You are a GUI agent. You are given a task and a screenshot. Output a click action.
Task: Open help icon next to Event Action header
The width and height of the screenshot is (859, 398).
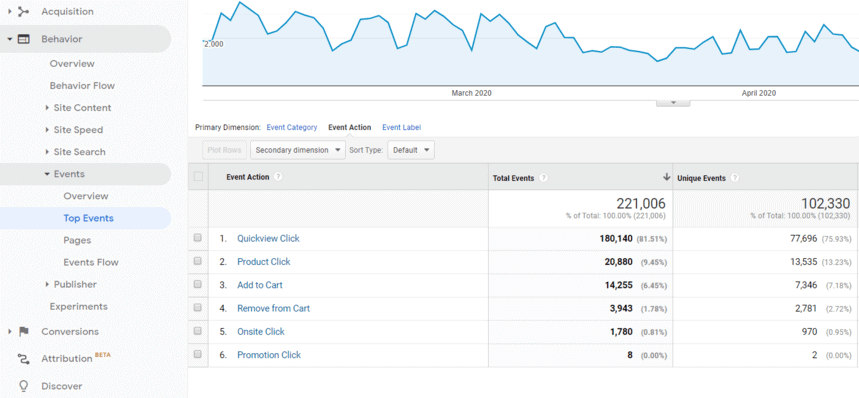pyautogui.click(x=278, y=177)
